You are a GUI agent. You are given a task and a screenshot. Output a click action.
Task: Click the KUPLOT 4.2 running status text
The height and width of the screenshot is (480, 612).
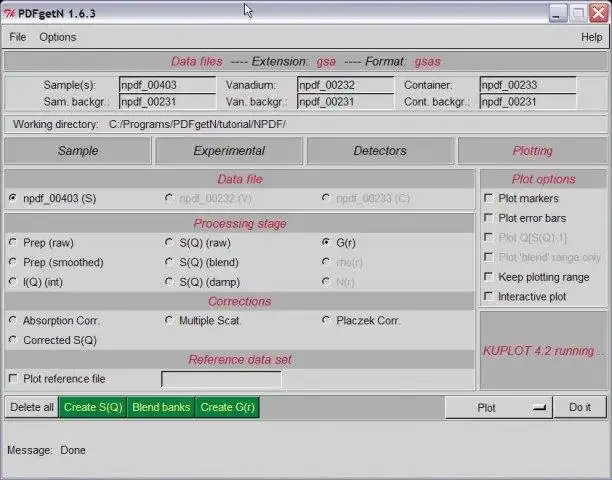coord(543,351)
